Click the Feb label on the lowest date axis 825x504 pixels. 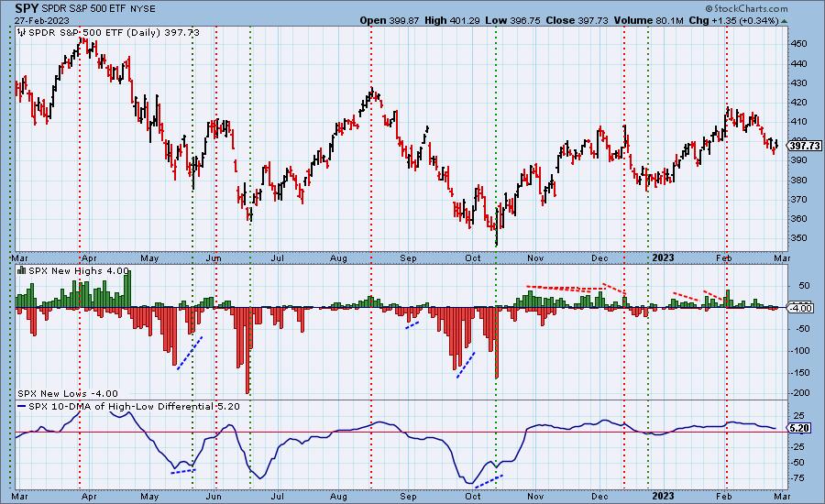[724, 496]
